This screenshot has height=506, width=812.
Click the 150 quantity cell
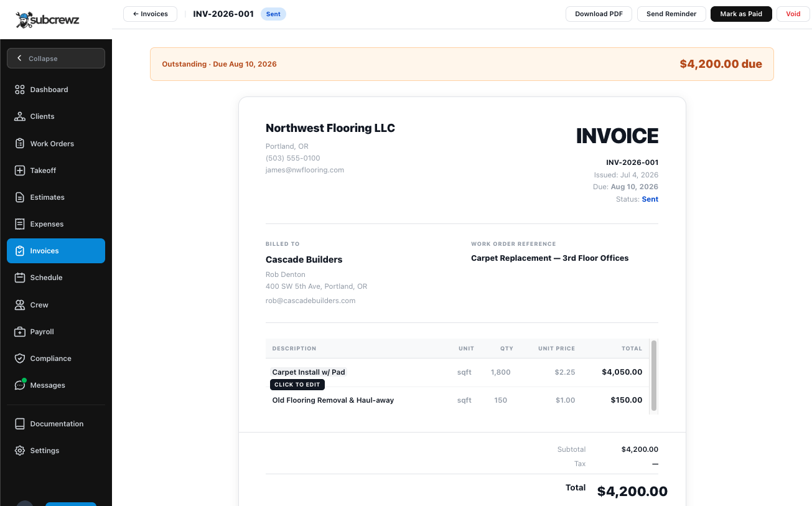pyautogui.click(x=501, y=400)
